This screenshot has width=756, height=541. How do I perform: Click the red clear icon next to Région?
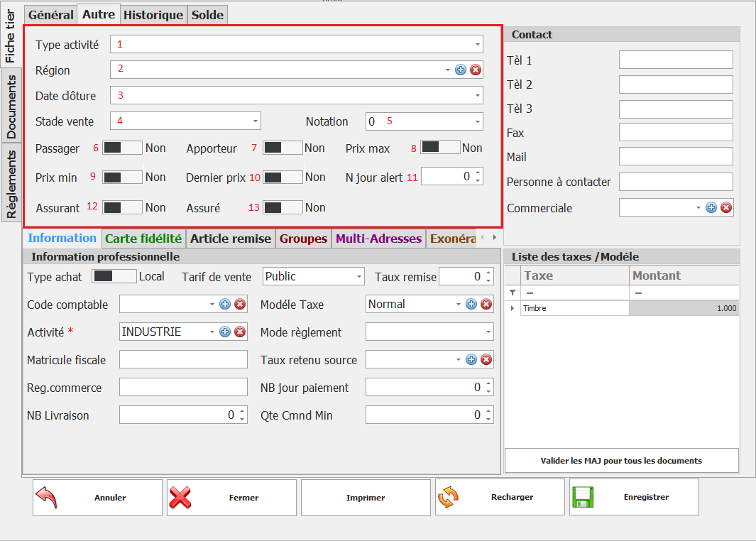click(x=476, y=70)
